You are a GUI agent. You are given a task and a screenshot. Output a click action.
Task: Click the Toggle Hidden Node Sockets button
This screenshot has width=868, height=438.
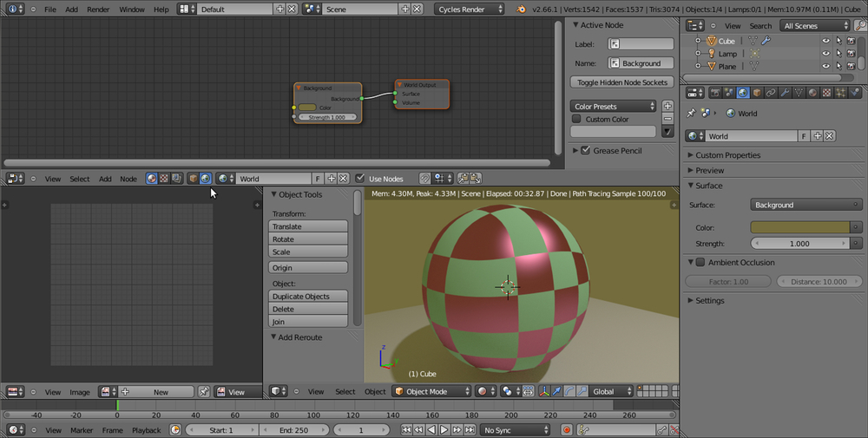coord(622,82)
